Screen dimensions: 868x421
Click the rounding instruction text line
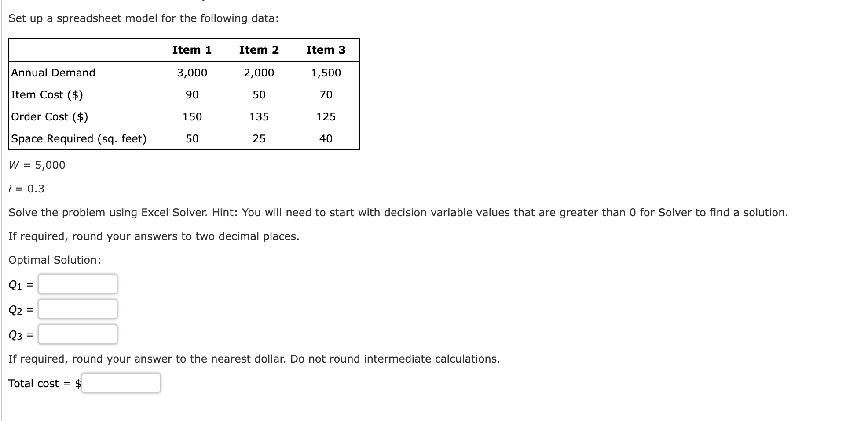154,236
